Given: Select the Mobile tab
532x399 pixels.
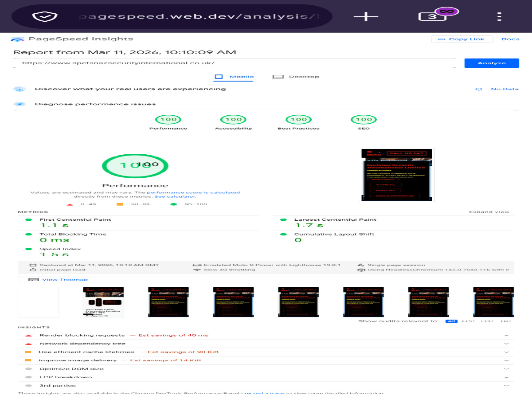Looking at the screenshot, I should click(x=235, y=77).
